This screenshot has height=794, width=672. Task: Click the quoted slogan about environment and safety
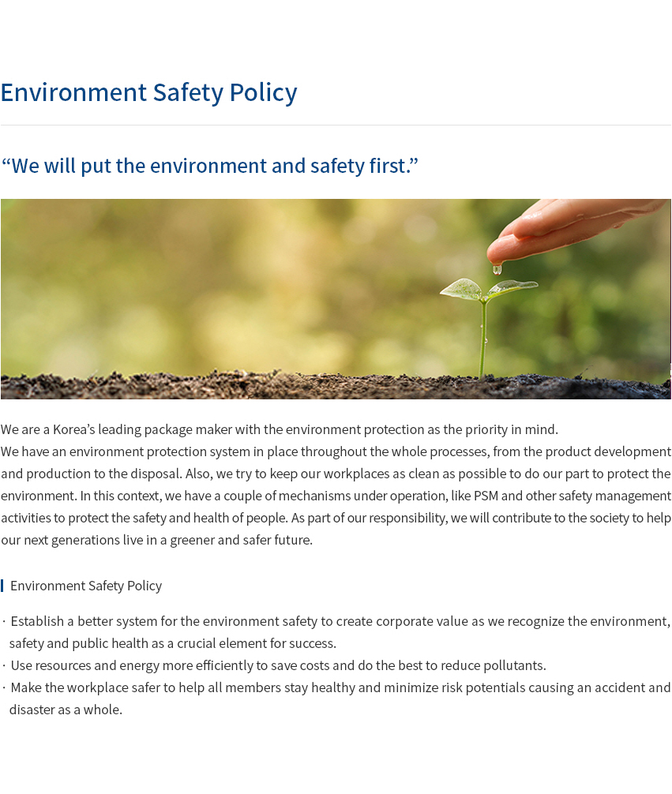(x=210, y=166)
